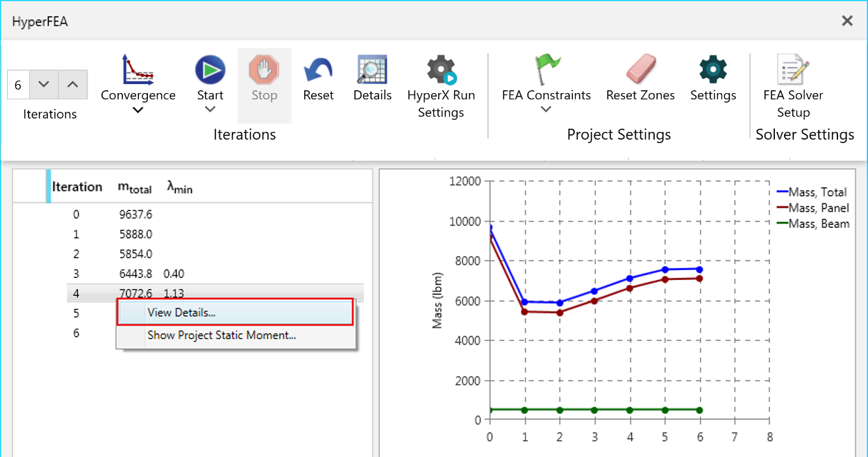Open the Details magnifier icon

pos(372,69)
